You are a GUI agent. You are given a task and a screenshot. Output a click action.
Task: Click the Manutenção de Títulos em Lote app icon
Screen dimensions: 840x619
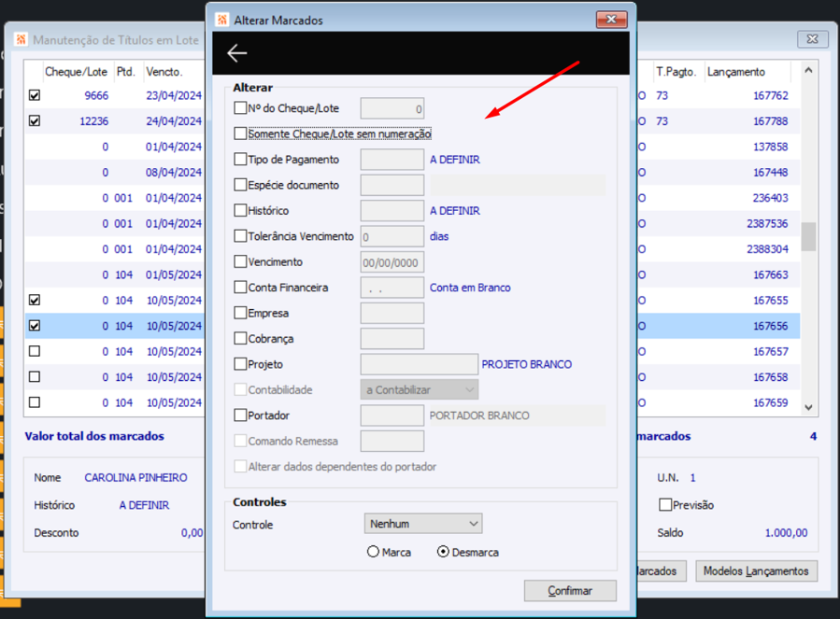[21, 39]
